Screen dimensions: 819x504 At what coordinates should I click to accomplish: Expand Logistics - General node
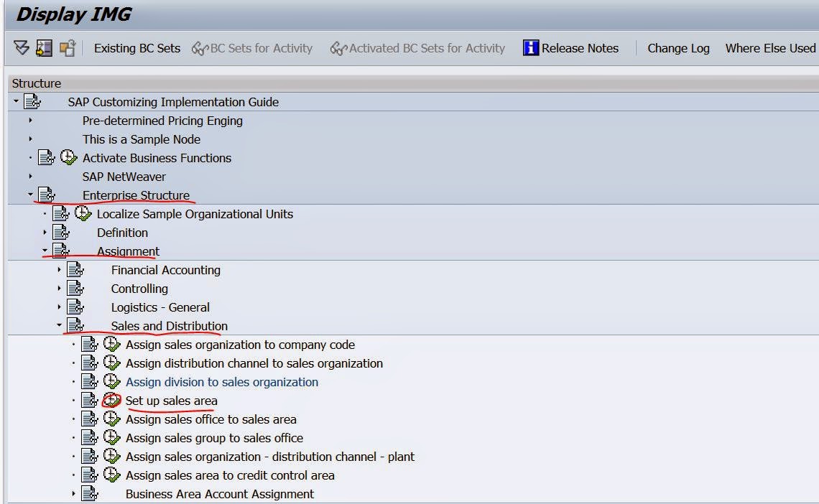(59, 307)
